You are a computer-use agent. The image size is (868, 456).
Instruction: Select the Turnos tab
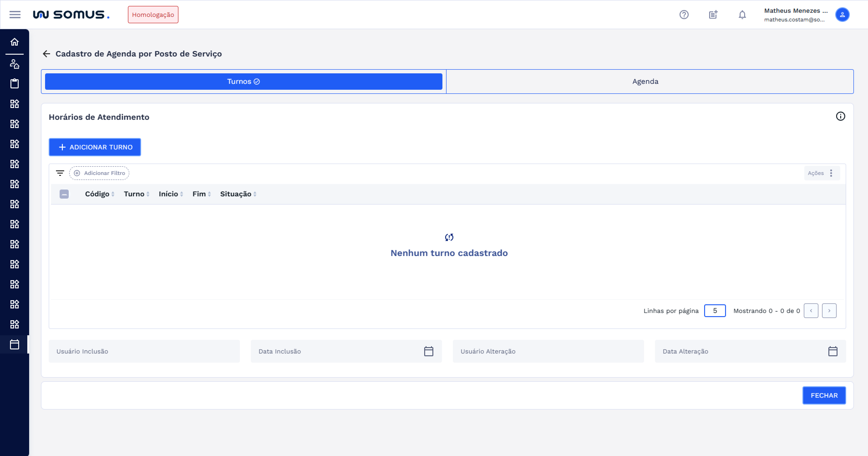pyautogui.click(x=243, y=81)
